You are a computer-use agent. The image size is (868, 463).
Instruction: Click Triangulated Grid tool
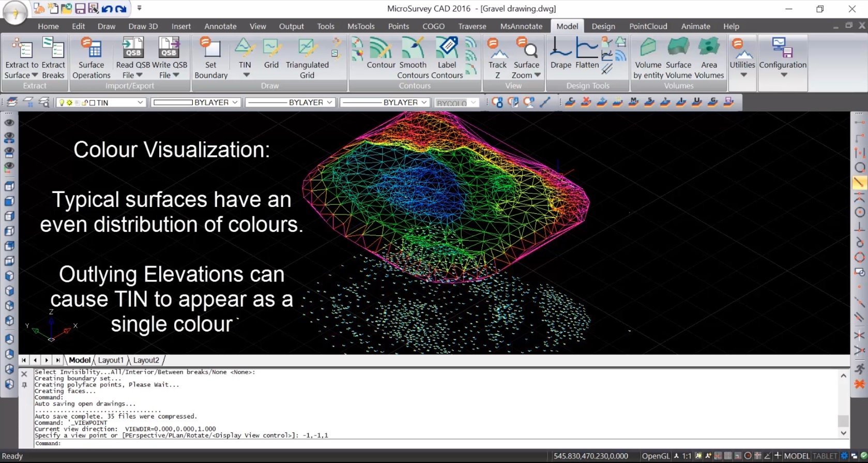click(x=307, y=58)
